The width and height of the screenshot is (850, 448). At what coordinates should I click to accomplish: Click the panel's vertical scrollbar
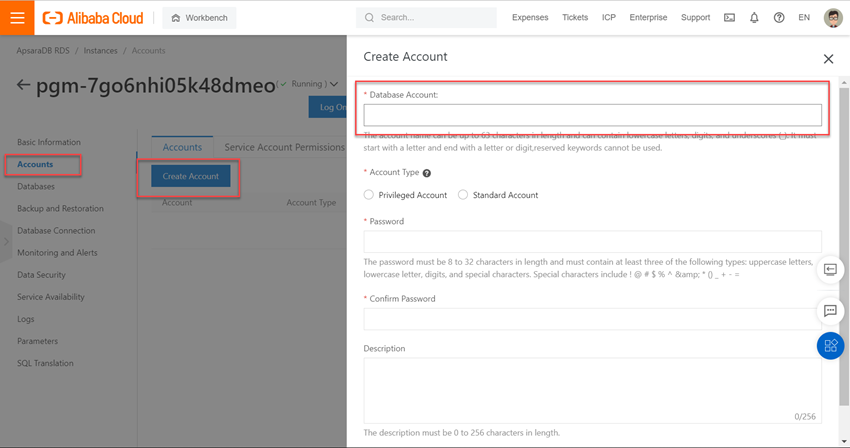tap(843, 247)
